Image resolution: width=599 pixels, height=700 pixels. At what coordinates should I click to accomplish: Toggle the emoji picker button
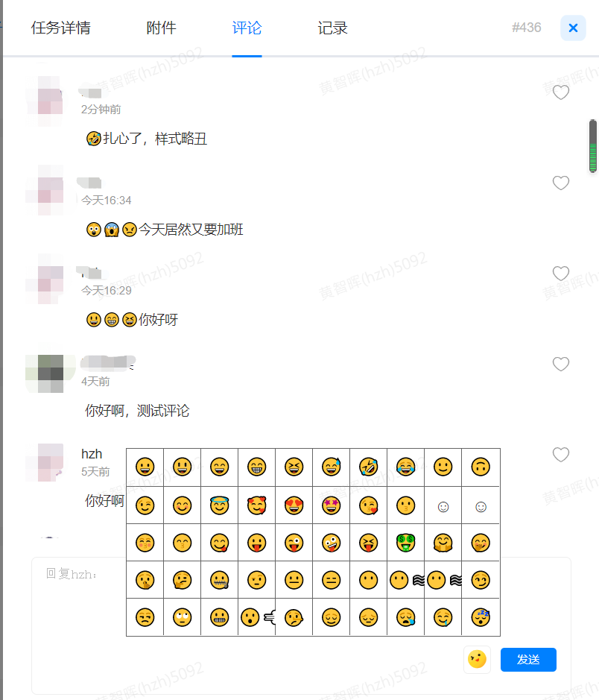point(477,660)
